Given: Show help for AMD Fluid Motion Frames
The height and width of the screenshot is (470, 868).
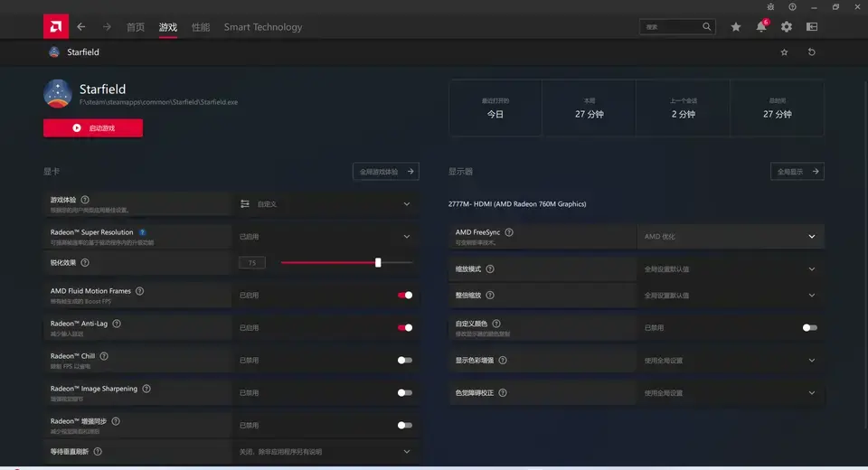Looking at the screenshot, I should [139, 291].
